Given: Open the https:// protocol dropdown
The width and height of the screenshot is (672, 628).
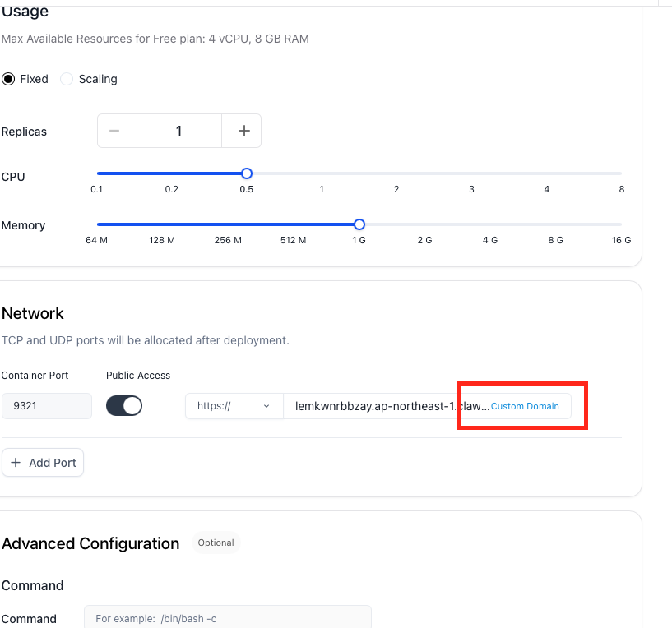Looking at the screenshot, I should click(234, 406).
